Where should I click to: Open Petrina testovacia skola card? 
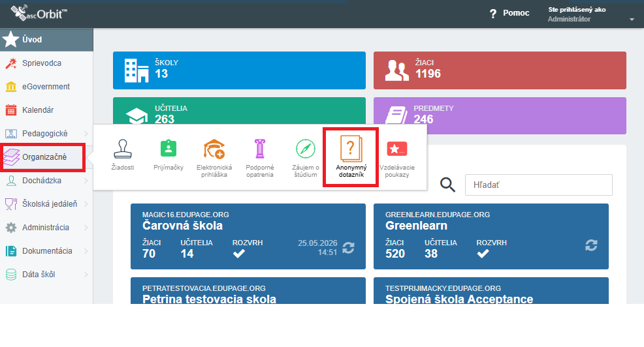point(248,290)
